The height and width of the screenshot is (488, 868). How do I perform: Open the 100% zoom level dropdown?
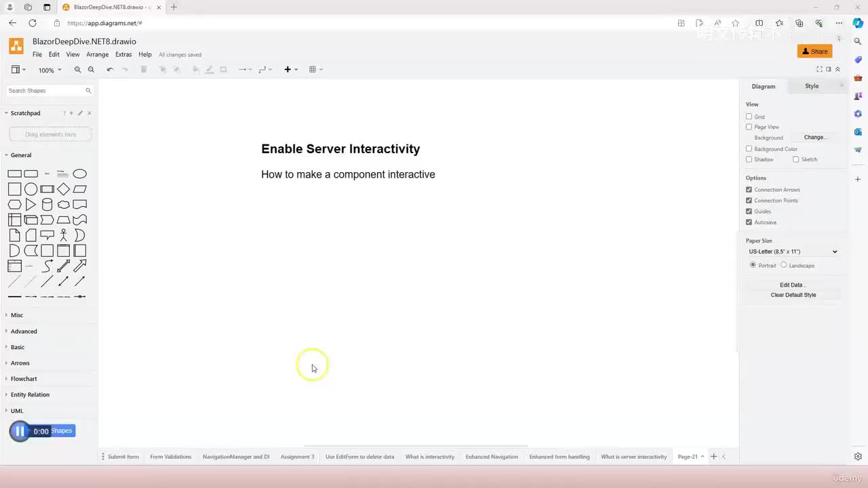click(50, 70)
